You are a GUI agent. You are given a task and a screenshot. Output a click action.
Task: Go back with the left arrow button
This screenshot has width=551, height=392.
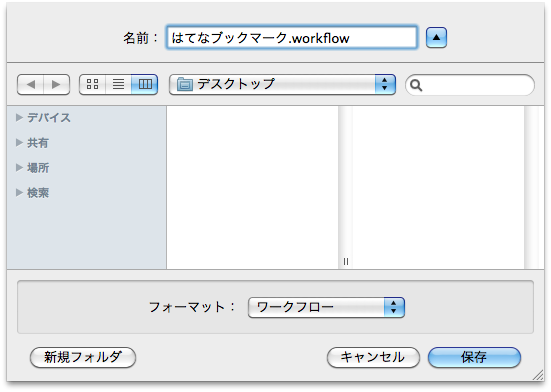point(31,84)
